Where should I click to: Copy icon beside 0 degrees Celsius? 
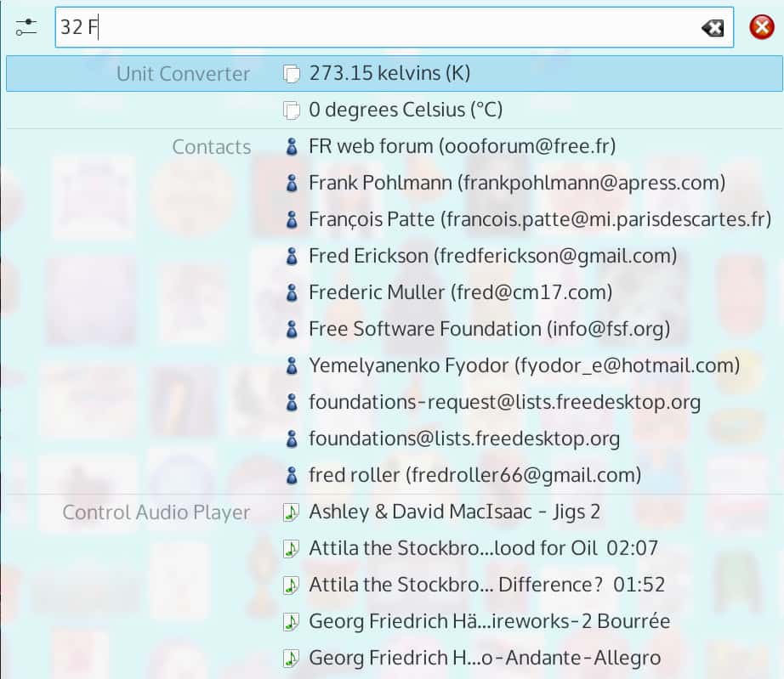pyautogui.click(x=292, y=110)
